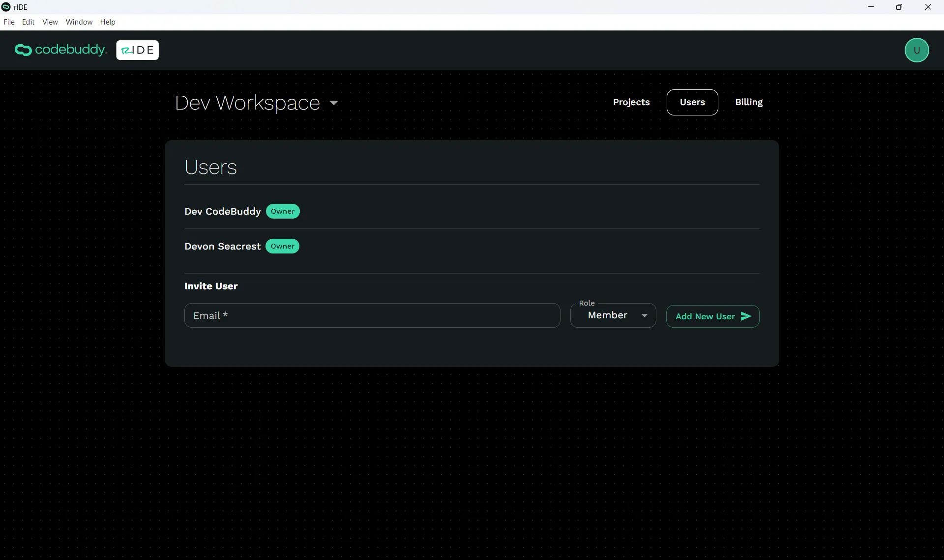
Task: Switch to the Projects tab
Action: 631,102
